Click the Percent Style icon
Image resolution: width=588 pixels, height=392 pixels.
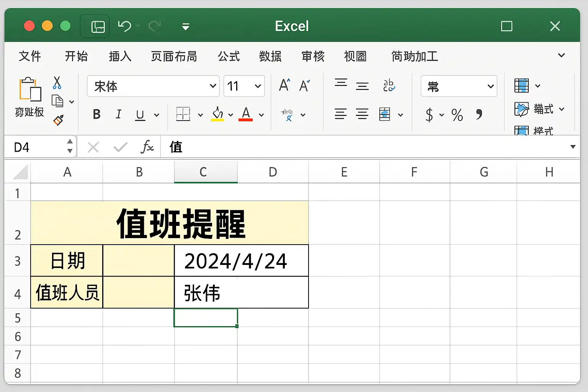coord(457,115)
